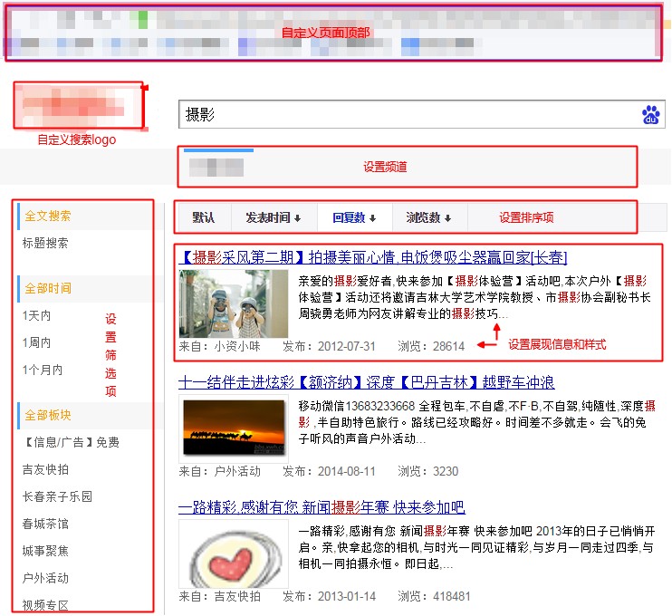This screenshot has width=672, height=616.
Task: Sort results by 回复数
Action: coord(354,217)
